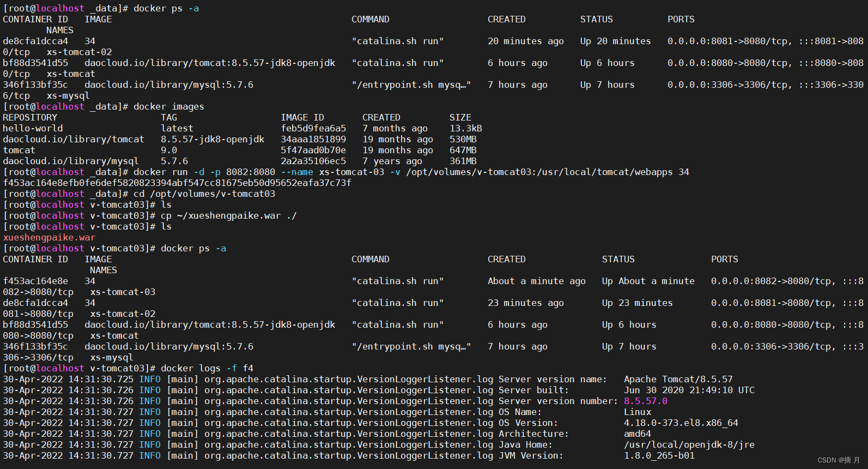Select the 1.8.0_265-b01 JVM version
868x469 pixels.
659,455
